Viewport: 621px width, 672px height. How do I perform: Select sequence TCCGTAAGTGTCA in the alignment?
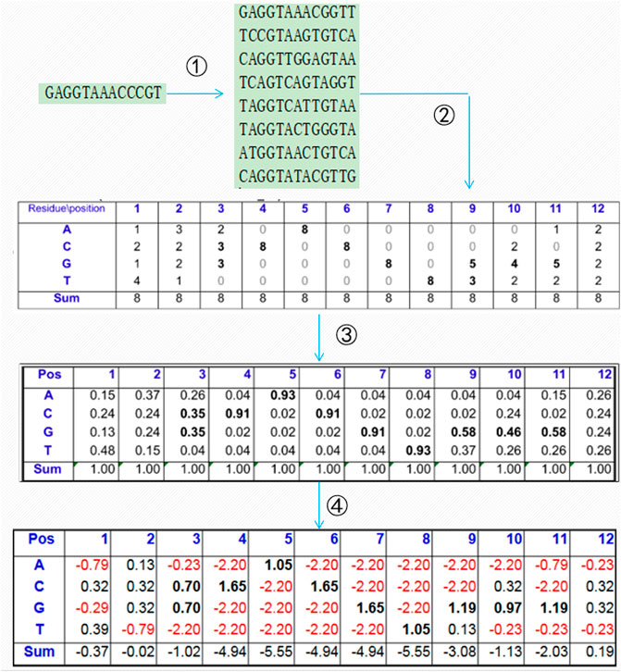click(x=297, y=35)
